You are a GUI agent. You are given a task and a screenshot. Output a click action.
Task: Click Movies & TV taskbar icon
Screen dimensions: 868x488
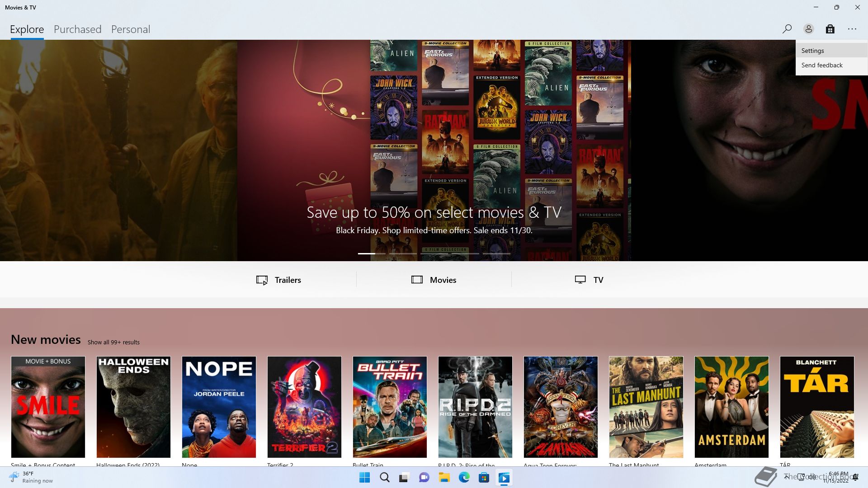(504, 478)
